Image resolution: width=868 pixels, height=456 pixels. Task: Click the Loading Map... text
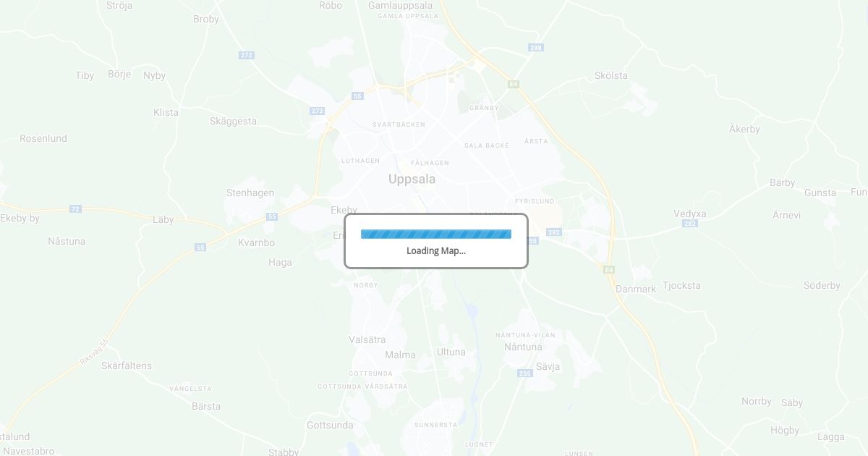point(436,251)
